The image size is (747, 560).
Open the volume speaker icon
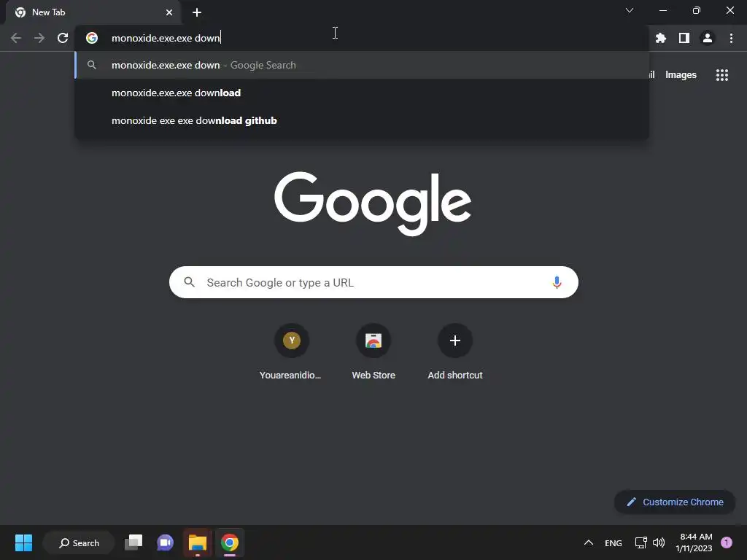pos(659,542)
